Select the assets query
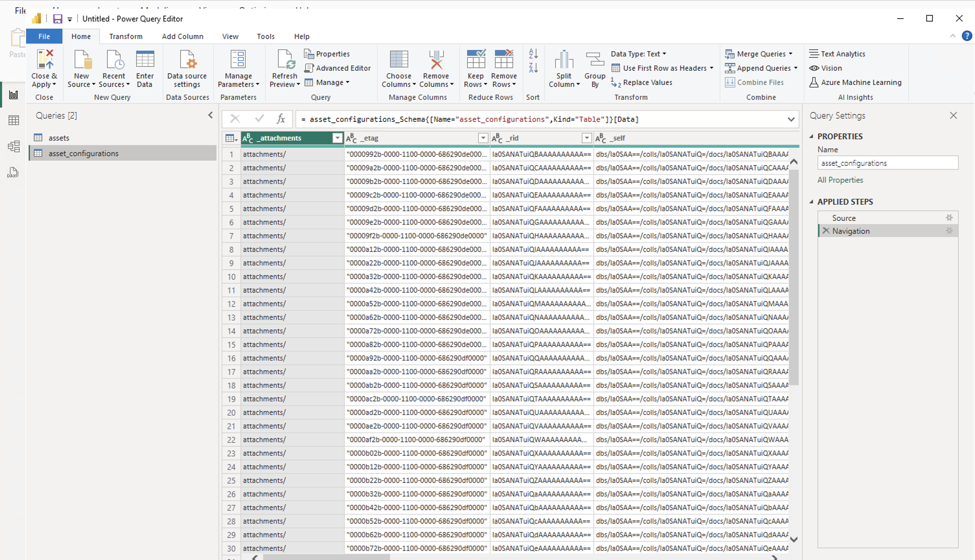975x560 pixels. (123, 138)
